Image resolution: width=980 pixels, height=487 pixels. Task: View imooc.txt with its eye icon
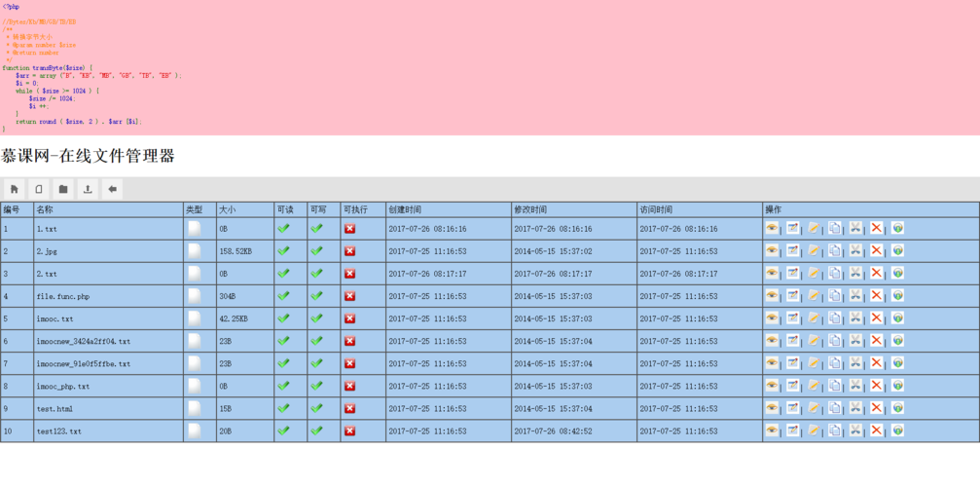click(x=772, y=318)
